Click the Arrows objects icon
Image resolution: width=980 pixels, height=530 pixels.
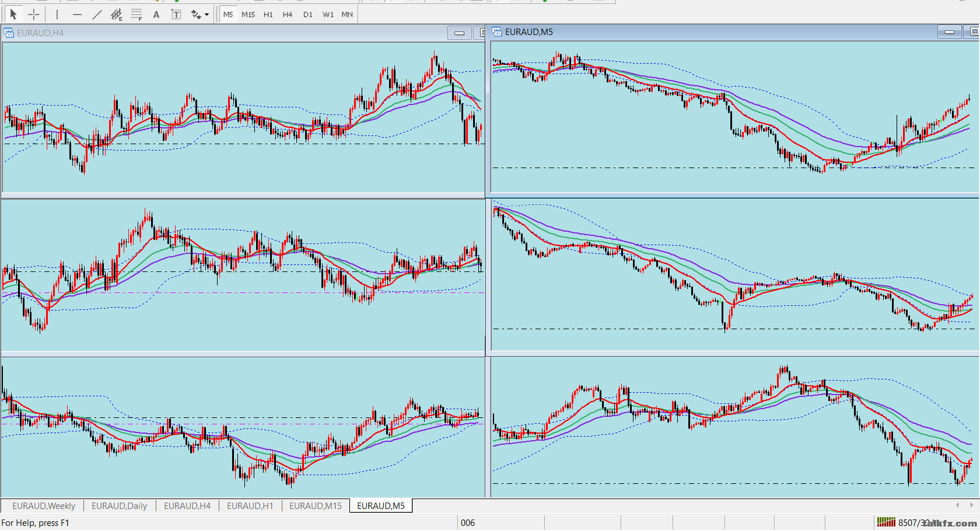point(196,15)
